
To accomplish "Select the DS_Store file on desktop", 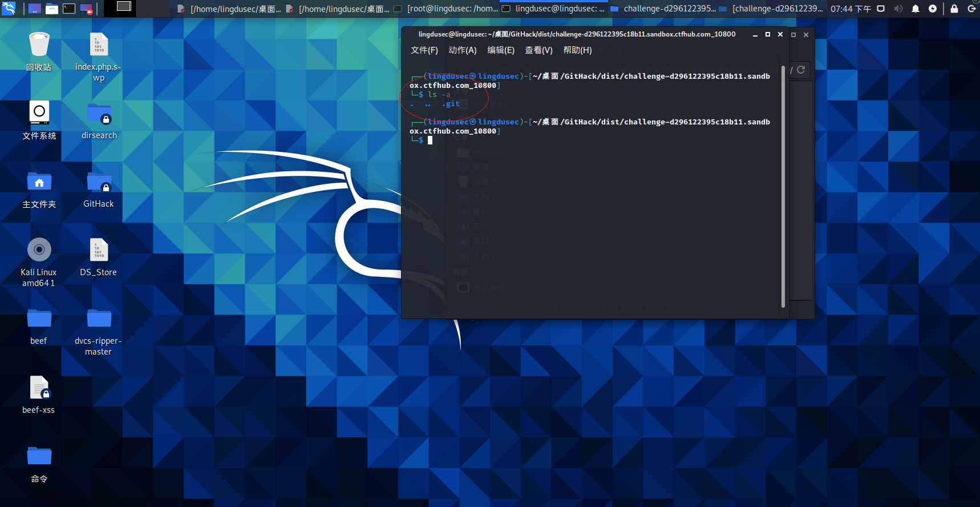I will pyautogui.click(x=99, y=257).
